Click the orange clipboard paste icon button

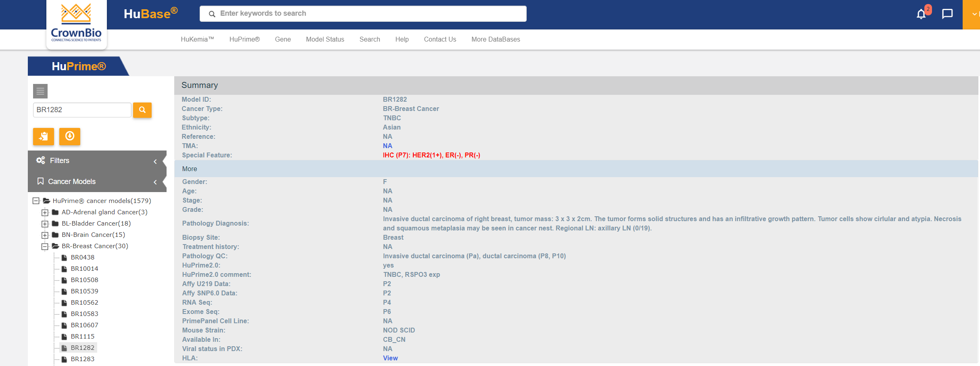point(44,136)
